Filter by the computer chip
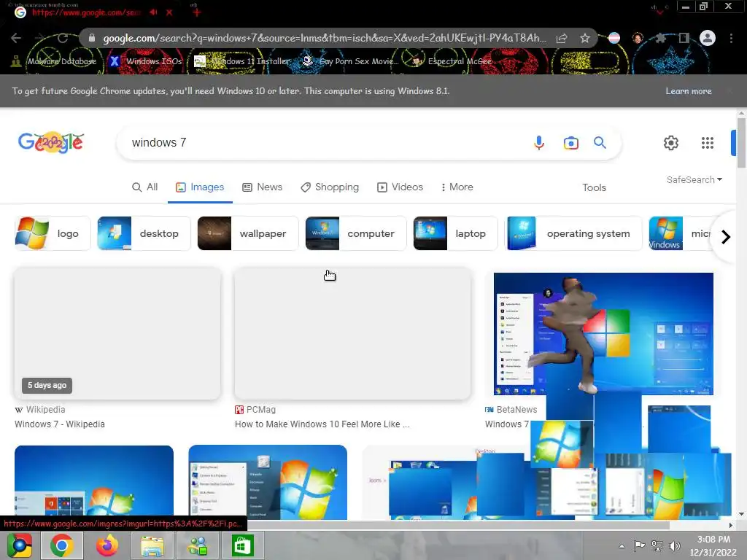This screenshot has height=560, width=747. point(355,233)
